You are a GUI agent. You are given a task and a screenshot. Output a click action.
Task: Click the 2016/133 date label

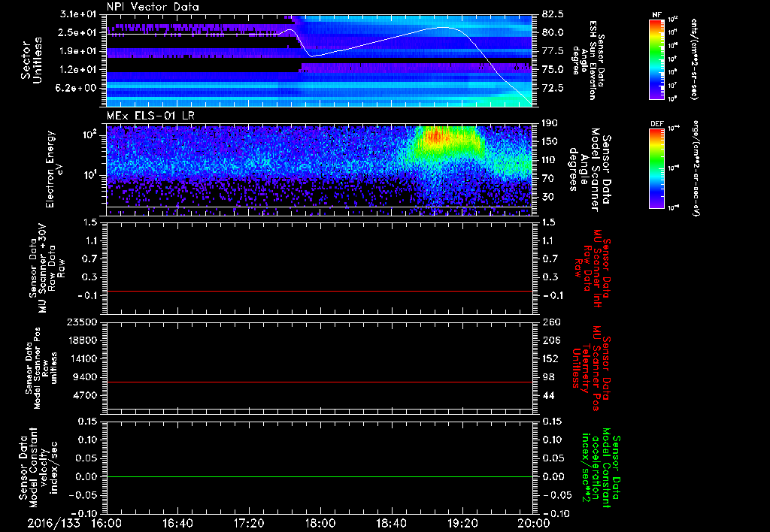tap(53, 523)
